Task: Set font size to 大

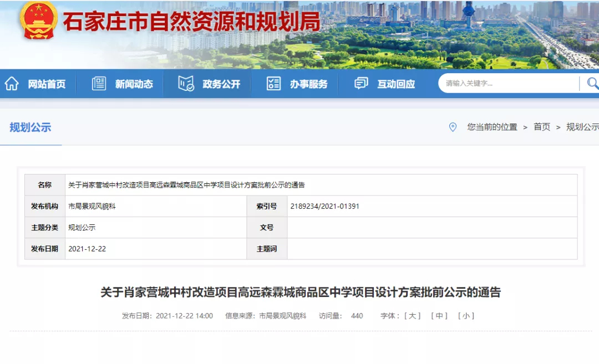Action: 412,316
